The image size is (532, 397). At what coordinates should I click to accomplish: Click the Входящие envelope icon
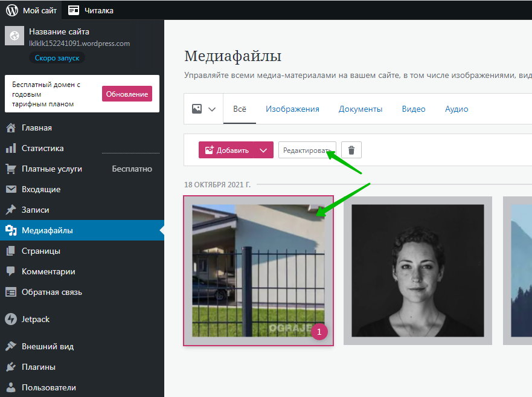(x=11, y=189)
